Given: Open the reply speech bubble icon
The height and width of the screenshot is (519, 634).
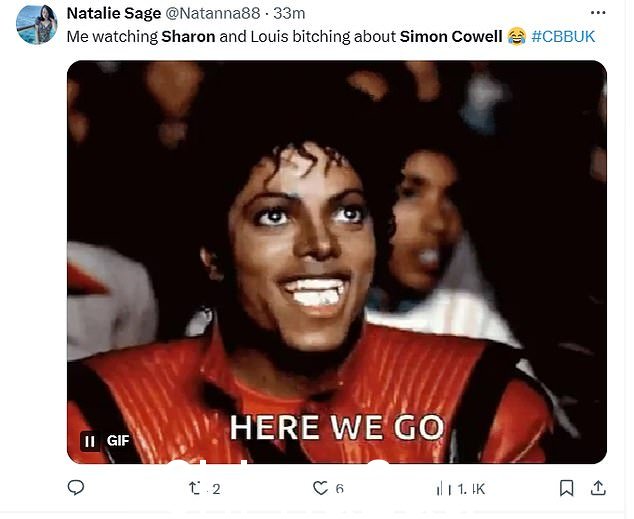Looking at the screenshot, I should coord(76,487).
